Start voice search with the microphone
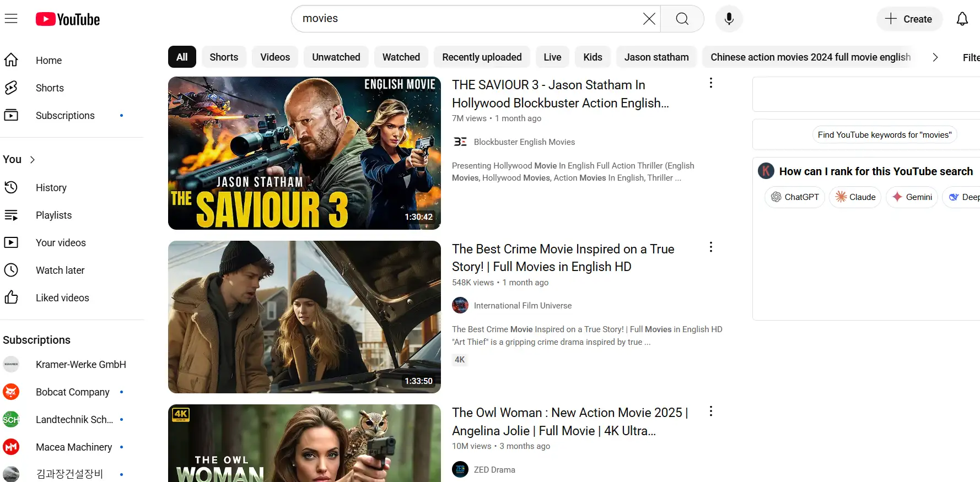 pos(729,19)
